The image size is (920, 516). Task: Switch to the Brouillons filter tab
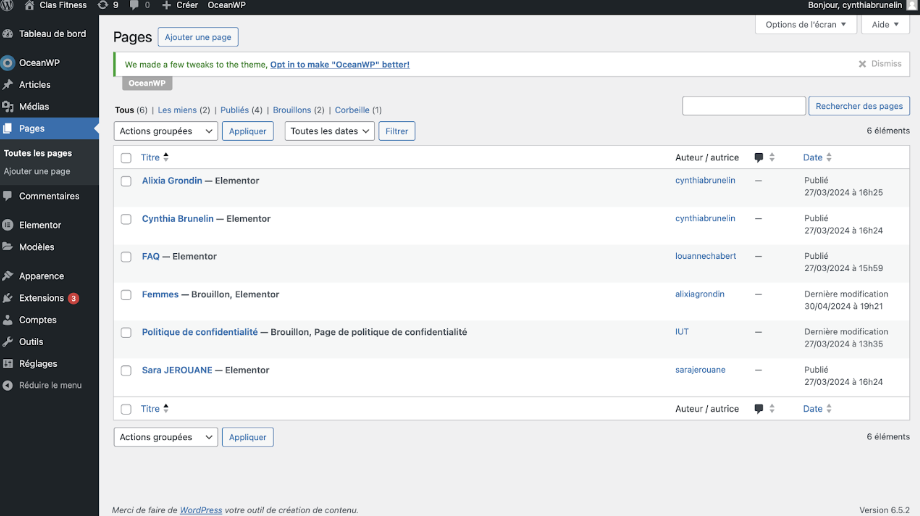[x=297, y=110]
